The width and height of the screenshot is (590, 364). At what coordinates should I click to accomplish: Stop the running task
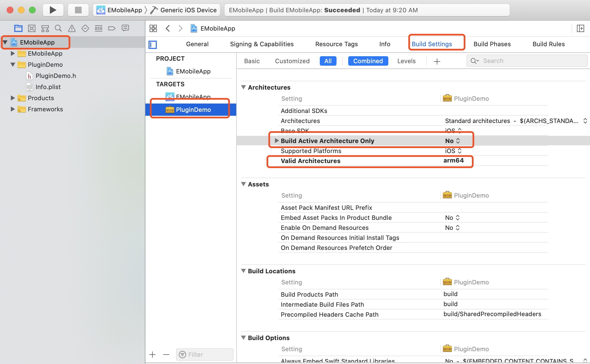(78, 10)
